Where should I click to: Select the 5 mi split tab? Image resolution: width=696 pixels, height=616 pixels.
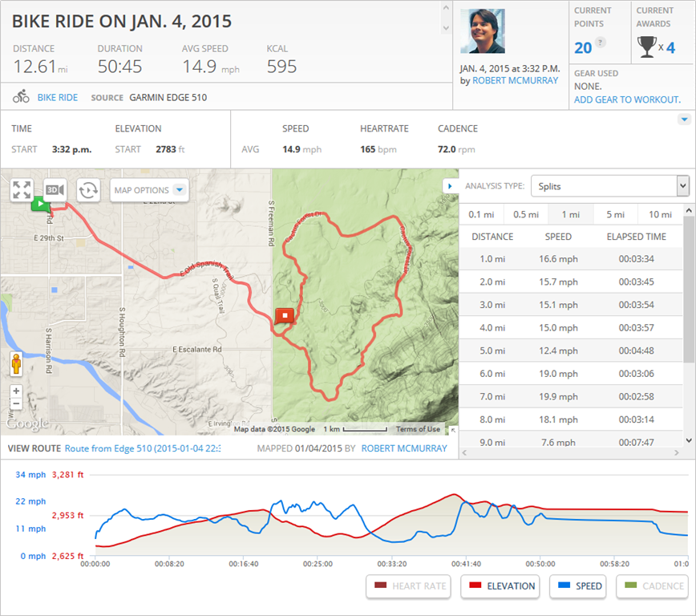tap(615, 214)
